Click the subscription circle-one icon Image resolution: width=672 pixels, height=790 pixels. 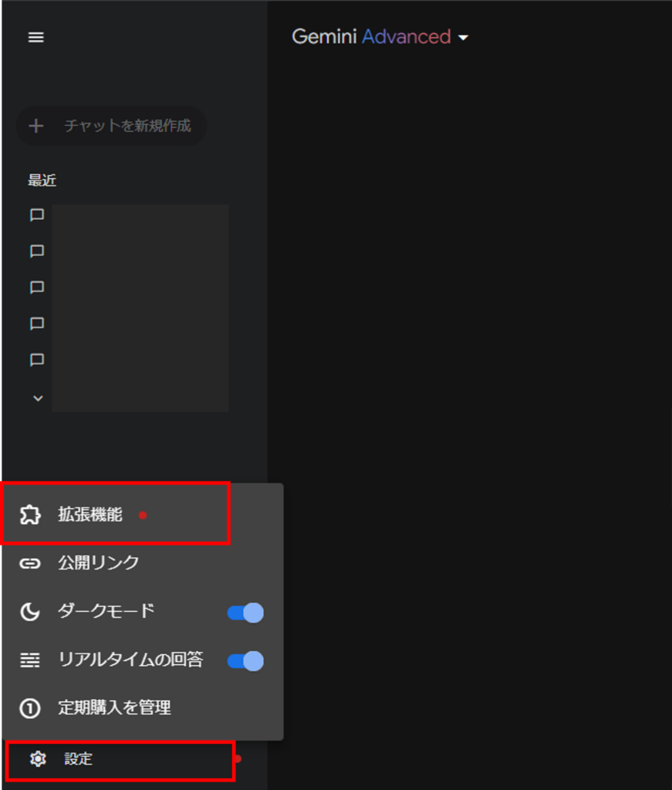(30, 708)
